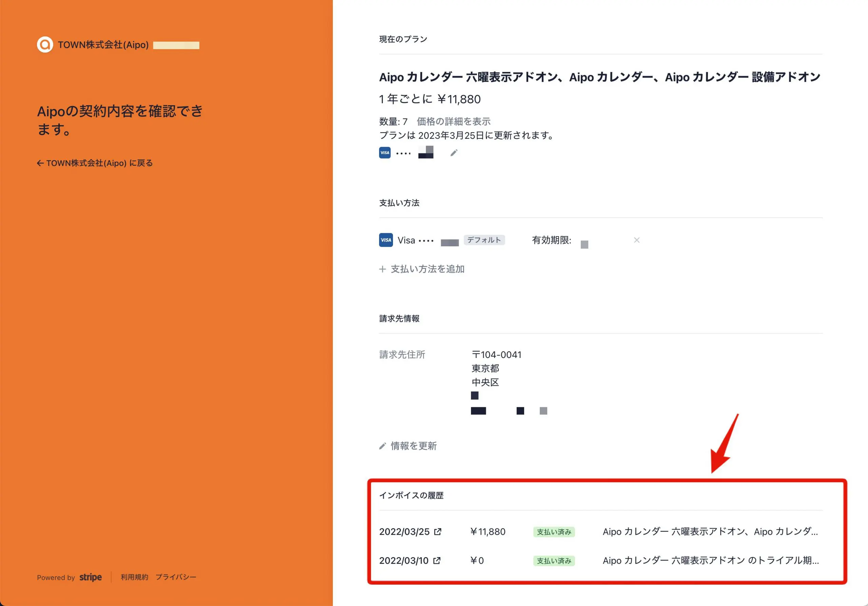This screenshot has height=606, width=868.
Task: Open プライバシー link in footer
Action: 176,577
